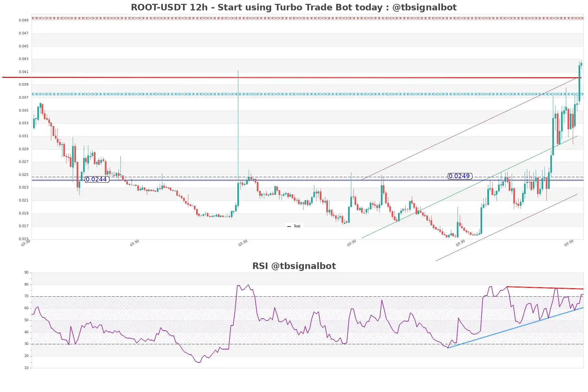Click the RSI axis label 90
Viewport: 588px width, 392px height.
click(26, 272)
